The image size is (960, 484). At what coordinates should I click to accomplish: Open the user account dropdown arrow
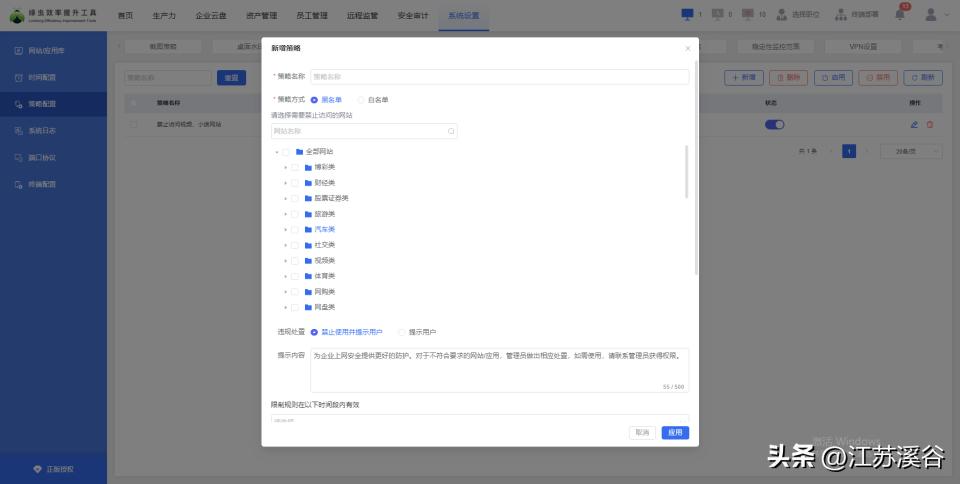[949, 15]
